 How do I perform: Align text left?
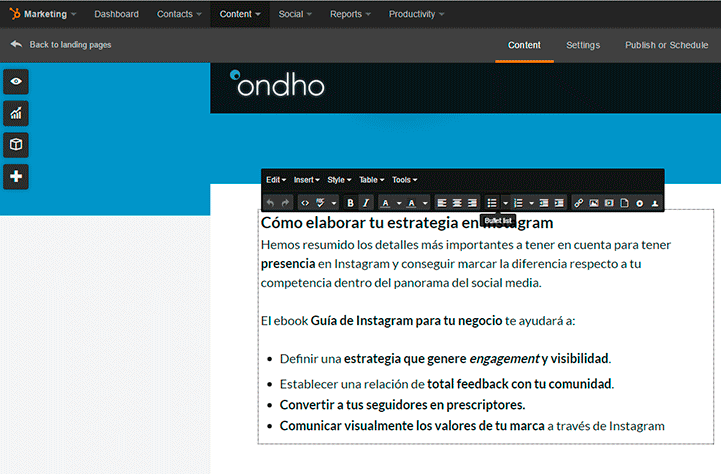pyautogui.click(x=442, y=203)
